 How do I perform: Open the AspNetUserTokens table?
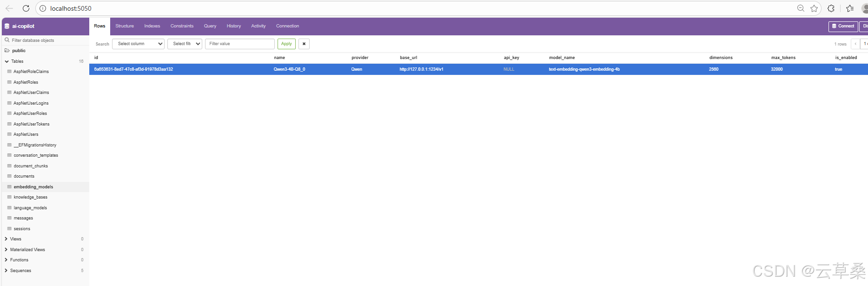(32, 124)
